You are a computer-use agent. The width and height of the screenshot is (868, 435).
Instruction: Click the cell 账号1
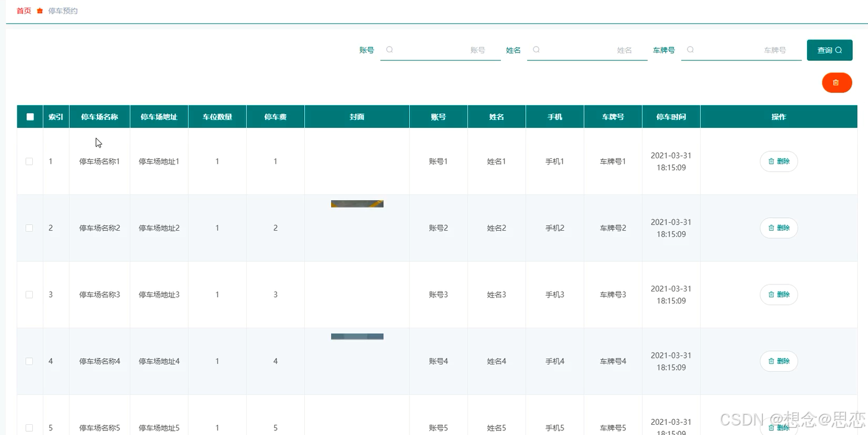click(x=438, y=161)
